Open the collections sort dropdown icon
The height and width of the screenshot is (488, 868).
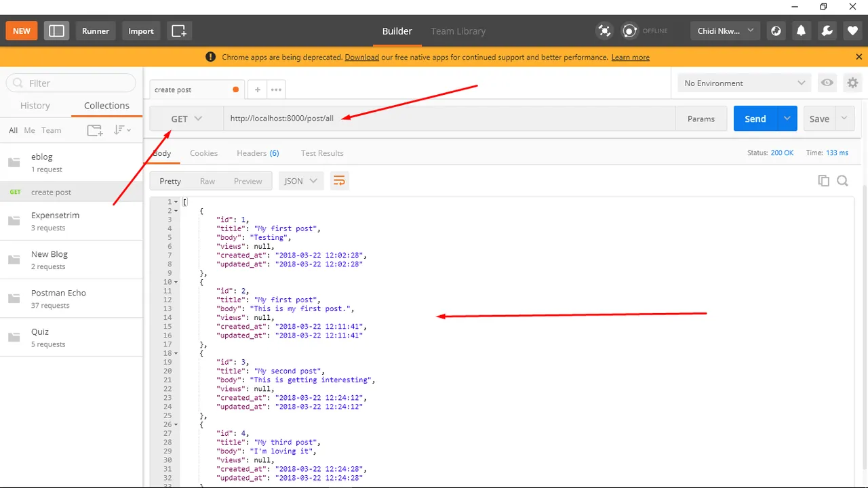(x=122, y=130)
